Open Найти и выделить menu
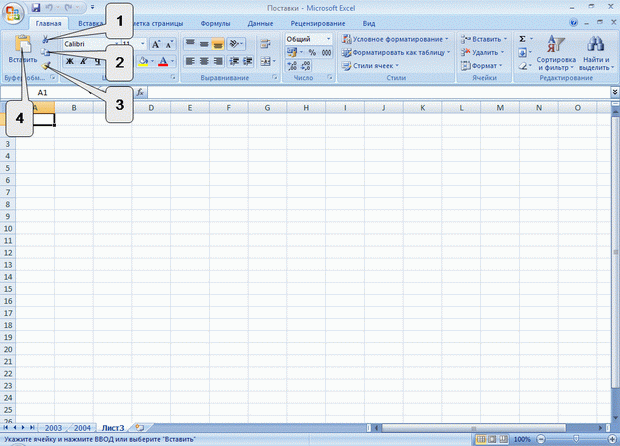 coord(596,53)
